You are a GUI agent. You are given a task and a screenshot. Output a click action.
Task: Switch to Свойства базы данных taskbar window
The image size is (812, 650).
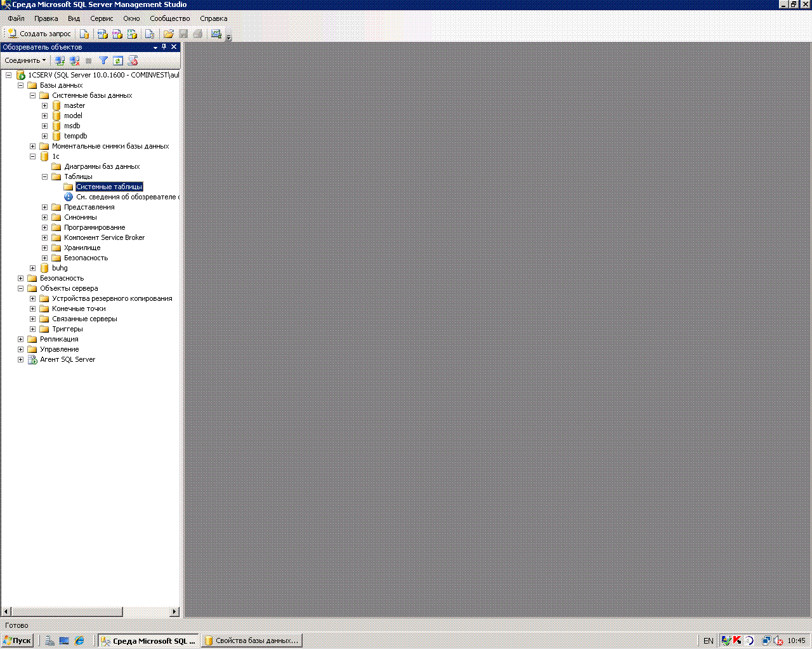pyautogui.click(x=252, y=640)
